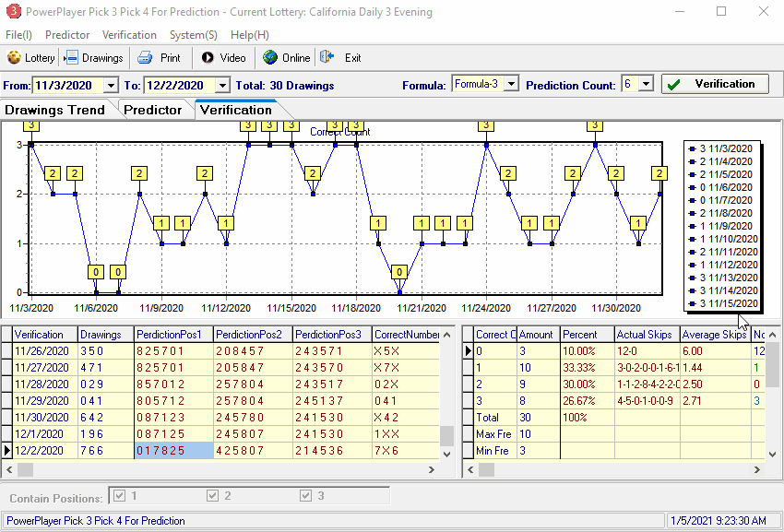Toggle the Contain Positions 2 checkbox
The height and width of the screenshot is (532, 784).
pyautogui.click(x=212, y=495)
